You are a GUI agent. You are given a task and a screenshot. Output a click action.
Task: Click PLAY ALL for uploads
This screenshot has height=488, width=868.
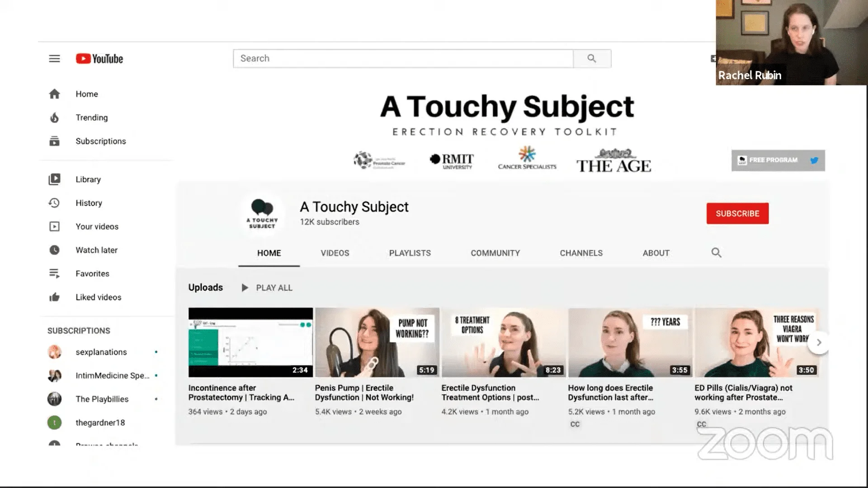click(267, 288)
